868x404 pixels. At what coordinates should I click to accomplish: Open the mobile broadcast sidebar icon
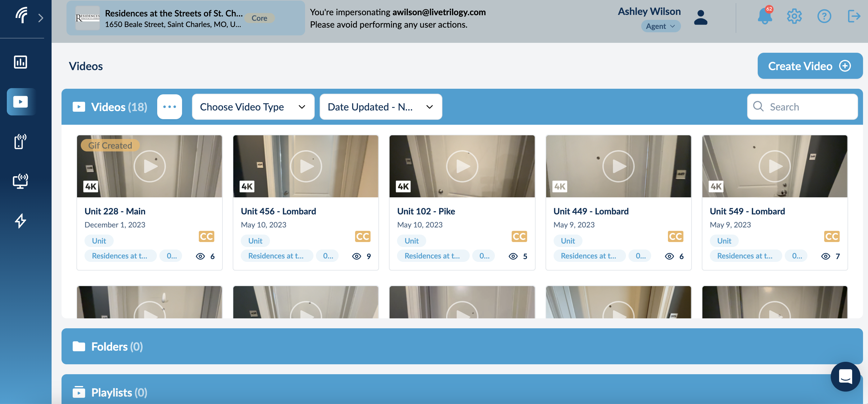click(x=20, y=141)
